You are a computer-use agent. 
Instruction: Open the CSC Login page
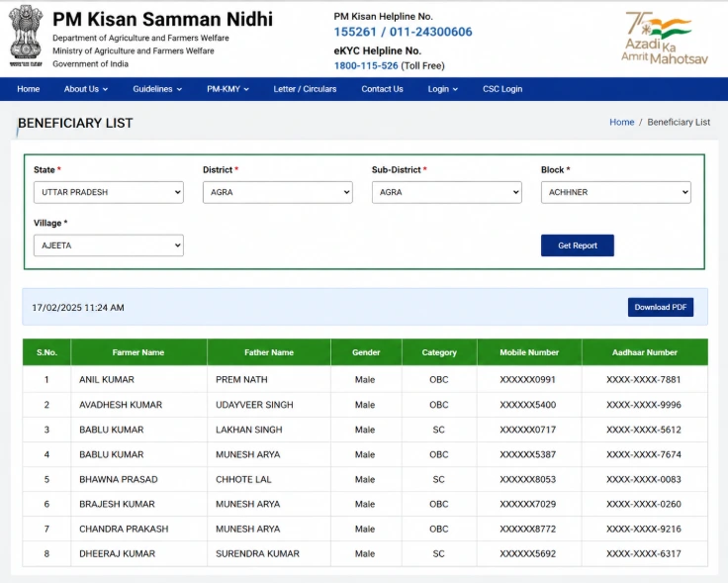pos(502,89)
